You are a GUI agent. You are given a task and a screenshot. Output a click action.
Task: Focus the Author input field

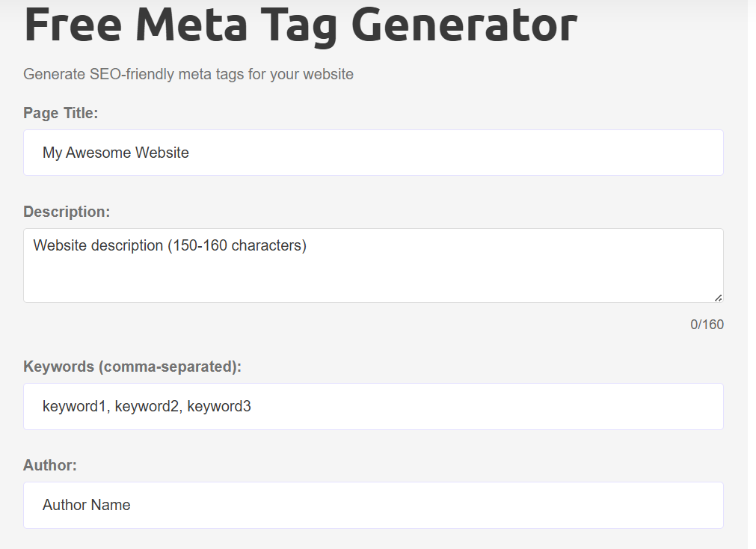pyautogui.click(x=374, y=505)
